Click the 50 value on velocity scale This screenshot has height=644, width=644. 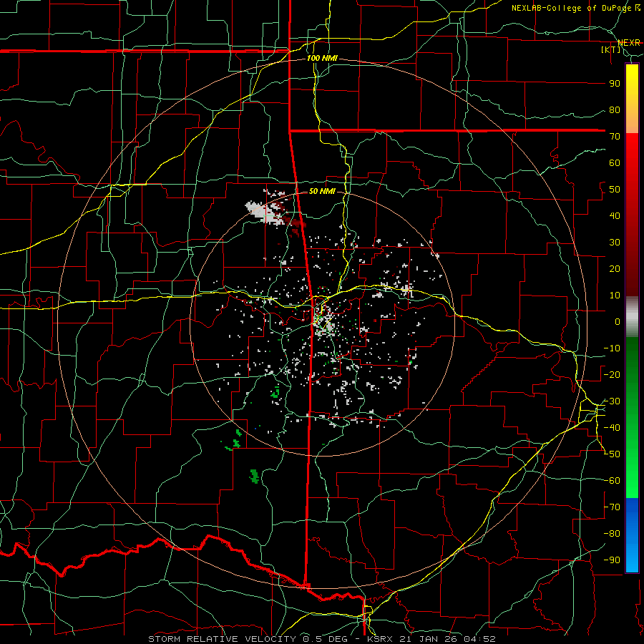(615, 190)
